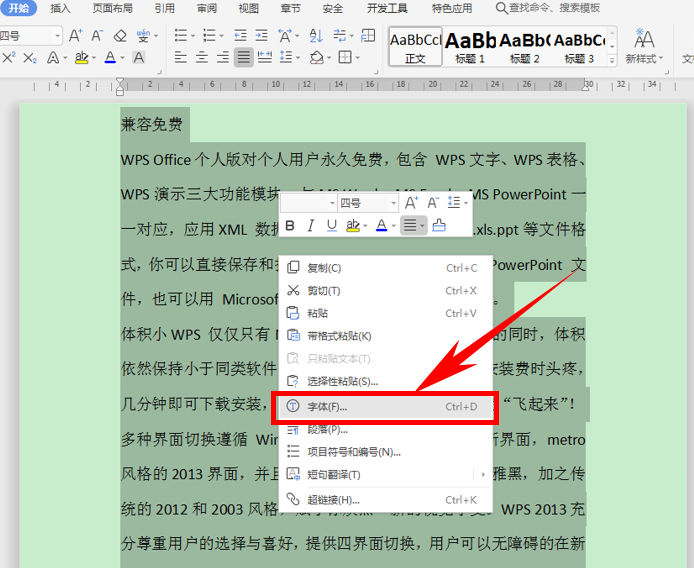Open the 页面布局 ribbon tab
This screenshot has height=568, width=694.
pos(112,8)
